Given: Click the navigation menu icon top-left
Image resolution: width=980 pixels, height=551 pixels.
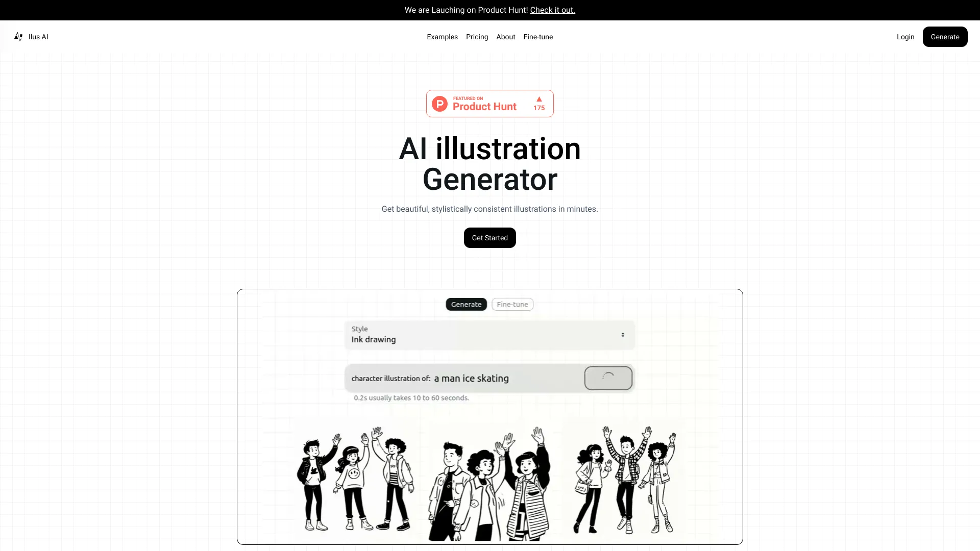Looking at the screenshot, I should (x=18, y=36).
